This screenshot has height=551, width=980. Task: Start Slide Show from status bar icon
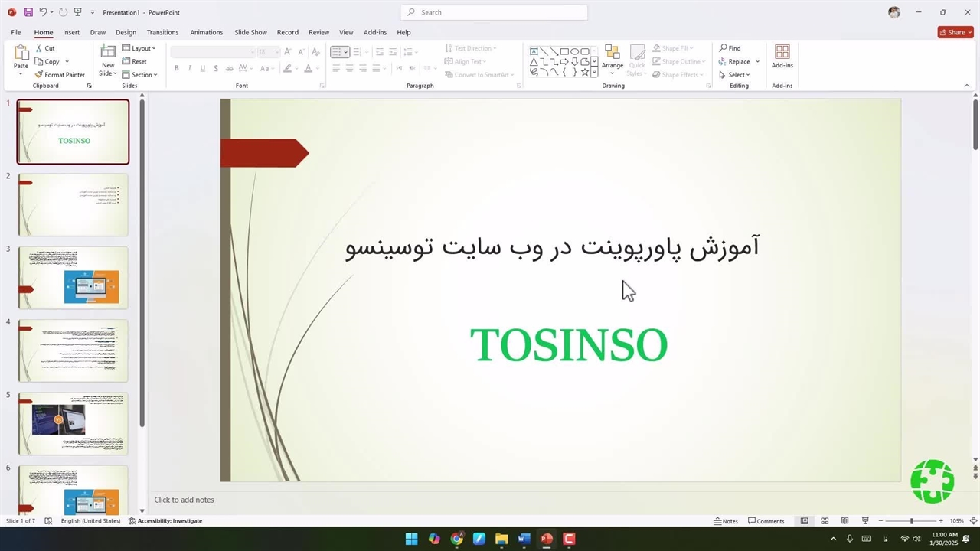(x=865, y=521)
